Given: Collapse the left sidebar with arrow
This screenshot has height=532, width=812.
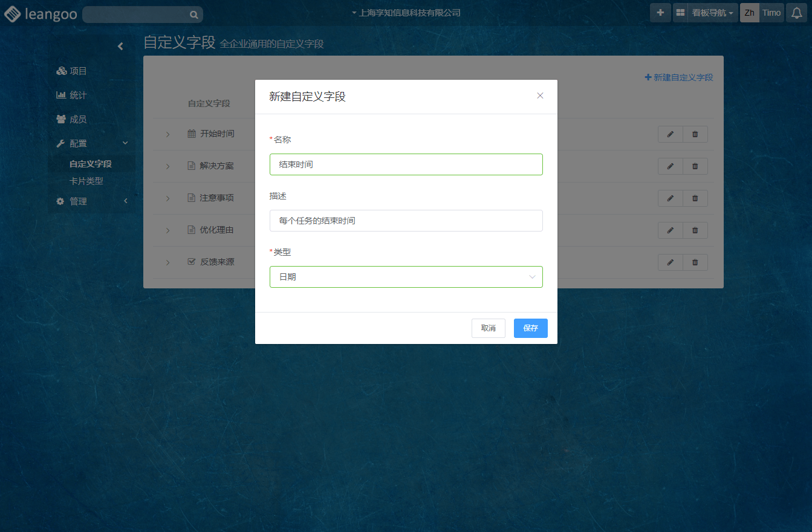Looking at the screenshot, I should tap(120, 46).
